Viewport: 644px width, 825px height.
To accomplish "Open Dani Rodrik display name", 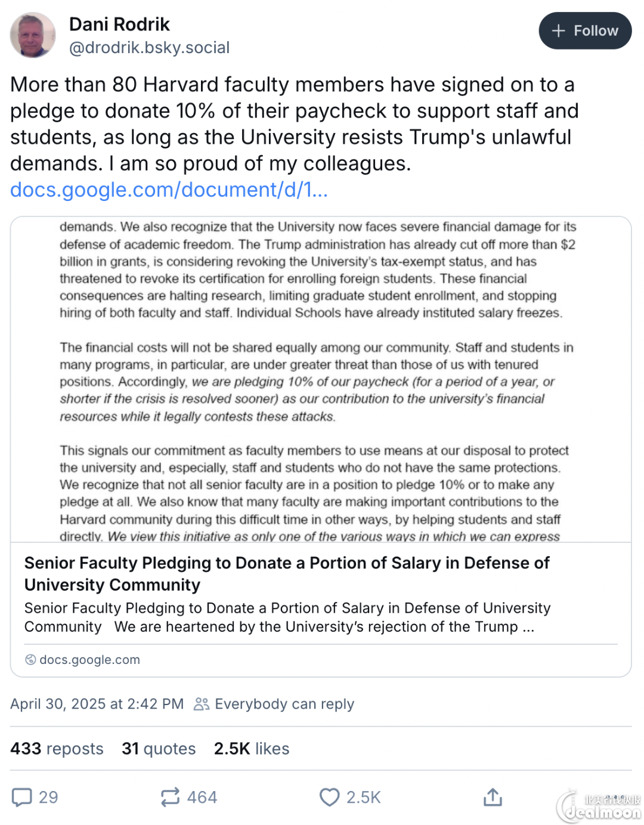I will (x=119, y=24).
